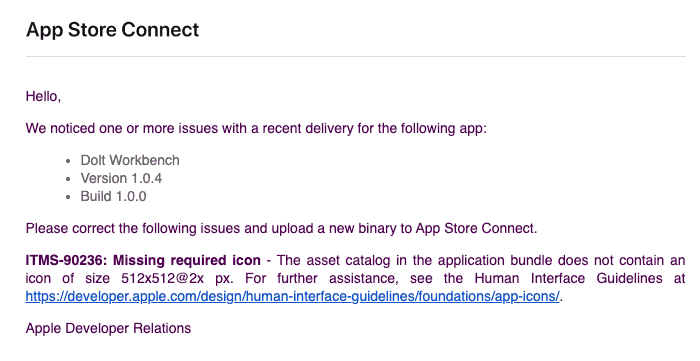Viewport: 700px width, 361px height.
Task: Select the Version 1.0.4 list item
Action: pos(121,178)
